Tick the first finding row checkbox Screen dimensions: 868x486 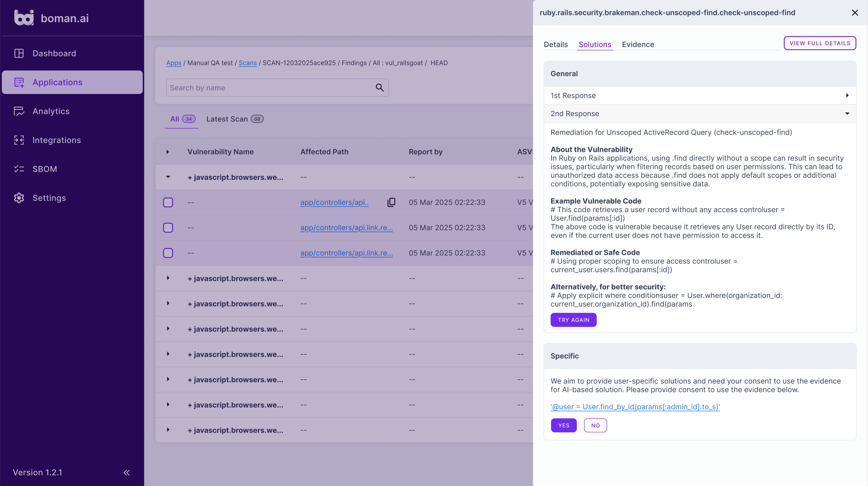(x=168, y=202)
